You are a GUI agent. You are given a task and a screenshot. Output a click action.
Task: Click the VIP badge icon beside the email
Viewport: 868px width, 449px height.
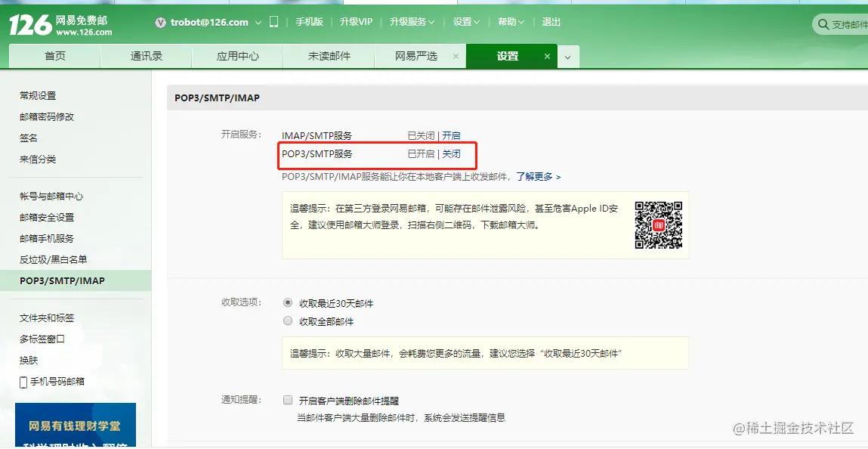pos(160,23)
